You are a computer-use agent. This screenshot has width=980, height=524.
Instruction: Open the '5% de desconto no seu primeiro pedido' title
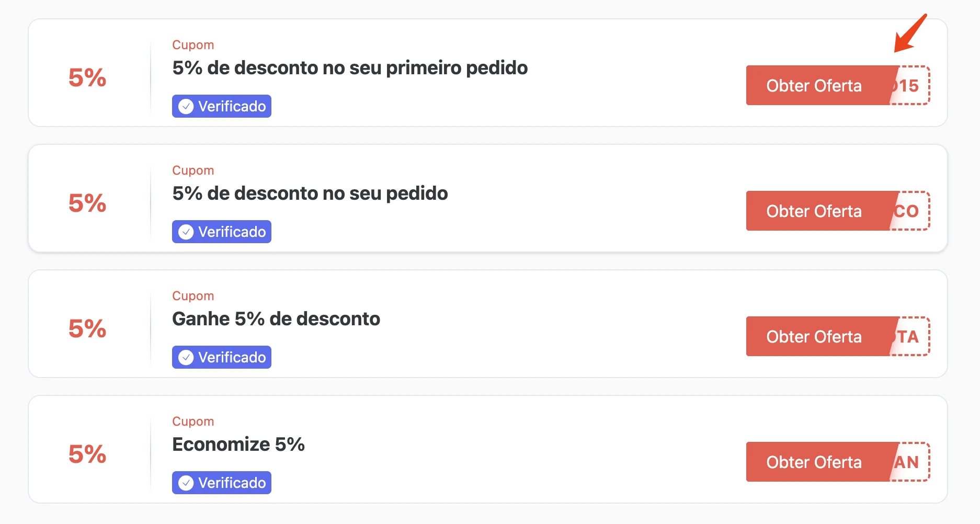pos(350,68)
